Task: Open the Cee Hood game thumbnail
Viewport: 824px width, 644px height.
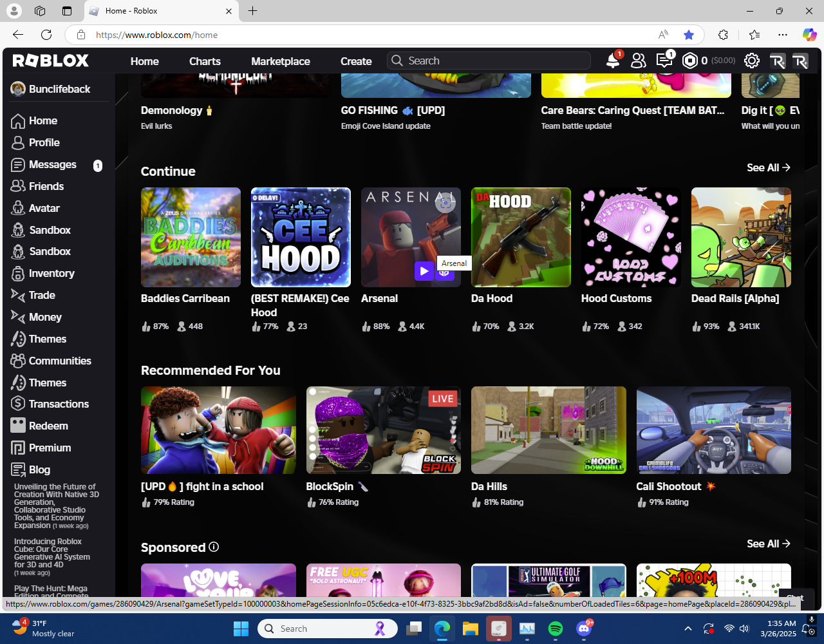Action: [301, 237]
